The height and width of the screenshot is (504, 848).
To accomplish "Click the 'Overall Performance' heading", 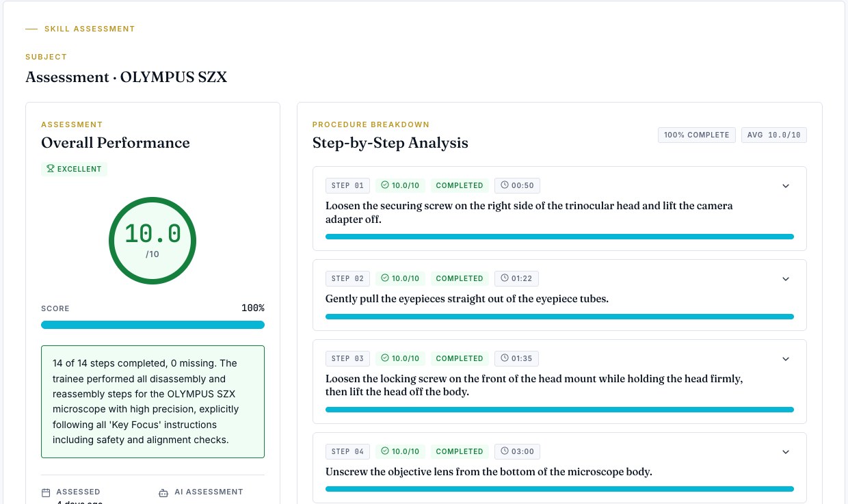I will tap(116, 143).
